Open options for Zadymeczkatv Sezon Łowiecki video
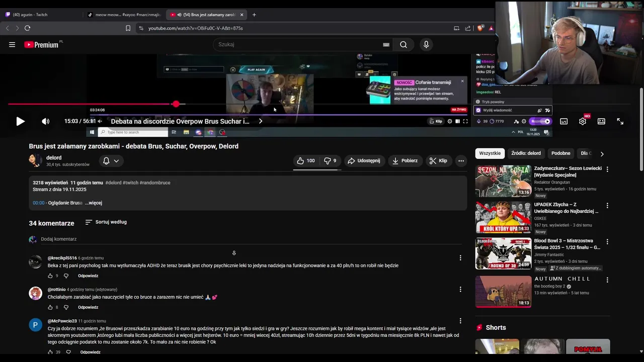Screen dimensions: 644x362 [x=607, y=169]
